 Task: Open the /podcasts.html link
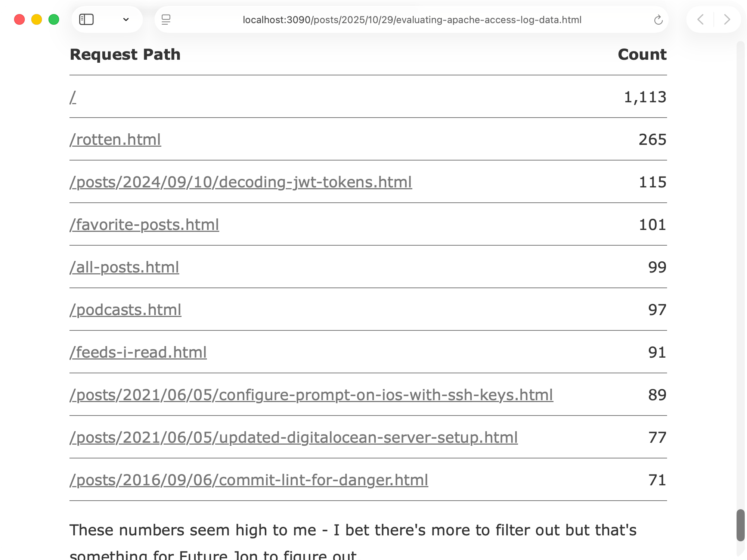(x=125, y=310)
